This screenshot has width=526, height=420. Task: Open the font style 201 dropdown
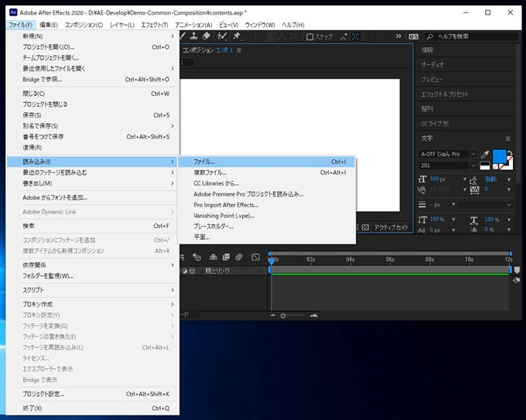pos(473,166)
